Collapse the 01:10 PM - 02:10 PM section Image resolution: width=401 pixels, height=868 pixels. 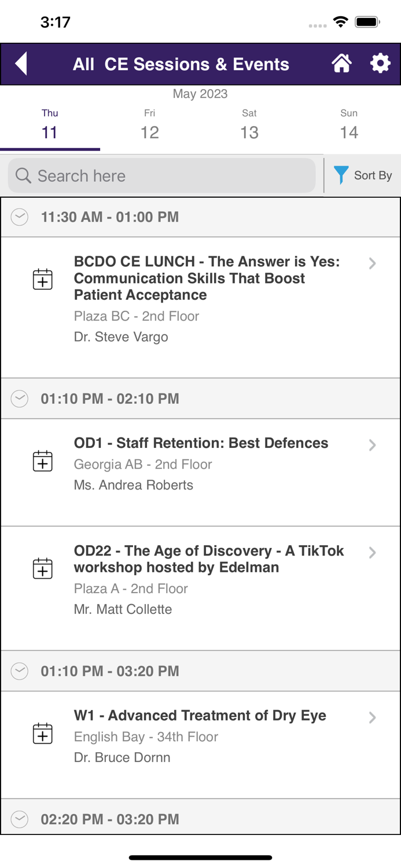click(x=19, y=399)
